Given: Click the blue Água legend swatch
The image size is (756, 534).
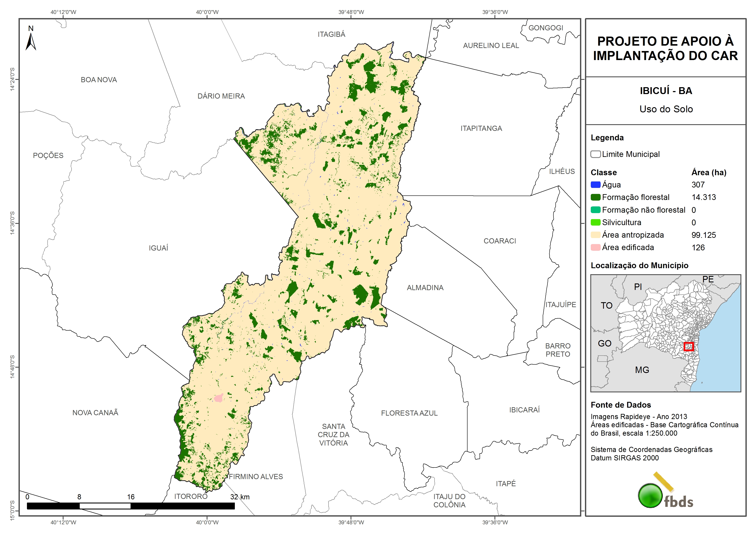Looking at the screenshot, I should pyautogui.click(x=595, y=185).
